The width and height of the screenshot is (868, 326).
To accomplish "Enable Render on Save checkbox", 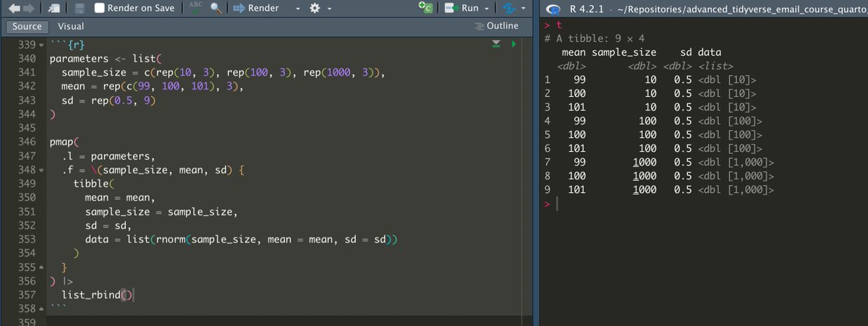I will 100,8.
